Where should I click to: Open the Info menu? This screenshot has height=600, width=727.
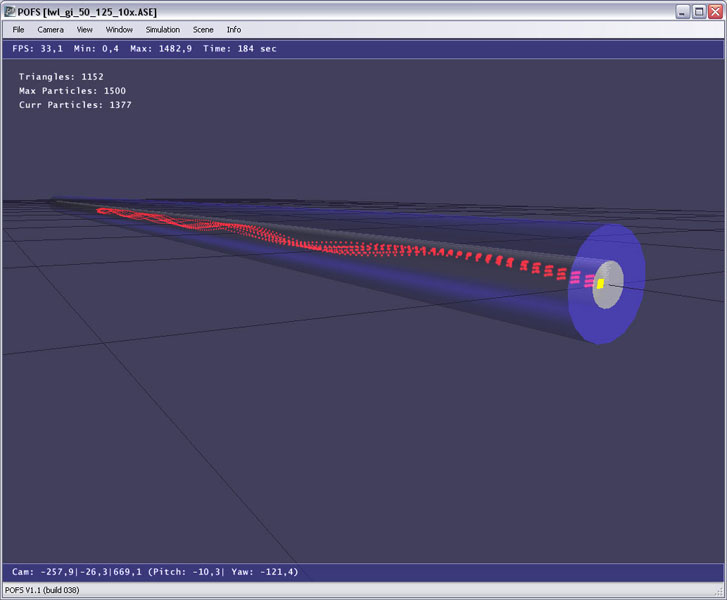coord(234,30)
